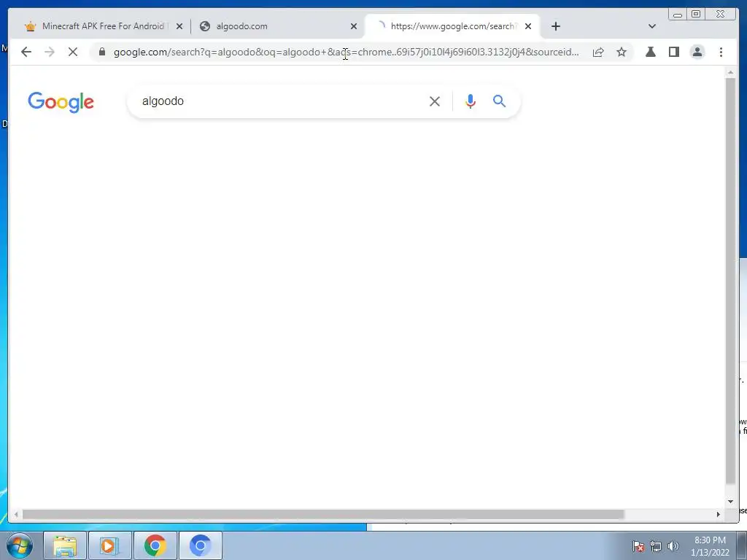The width and height of the screenshot is (747, 560).
Task: Open the Chrome profile avatar menu
Action: tap(697, 52)
